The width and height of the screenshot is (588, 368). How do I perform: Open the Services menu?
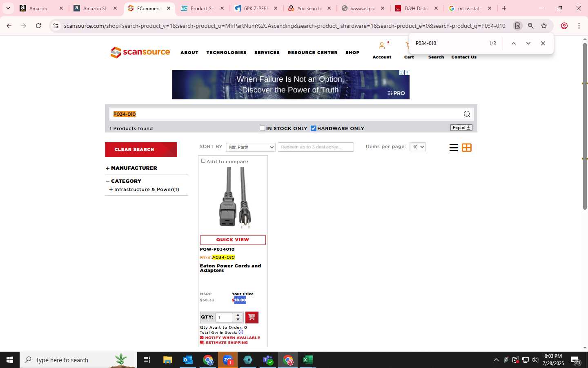[x=267, y=53]
